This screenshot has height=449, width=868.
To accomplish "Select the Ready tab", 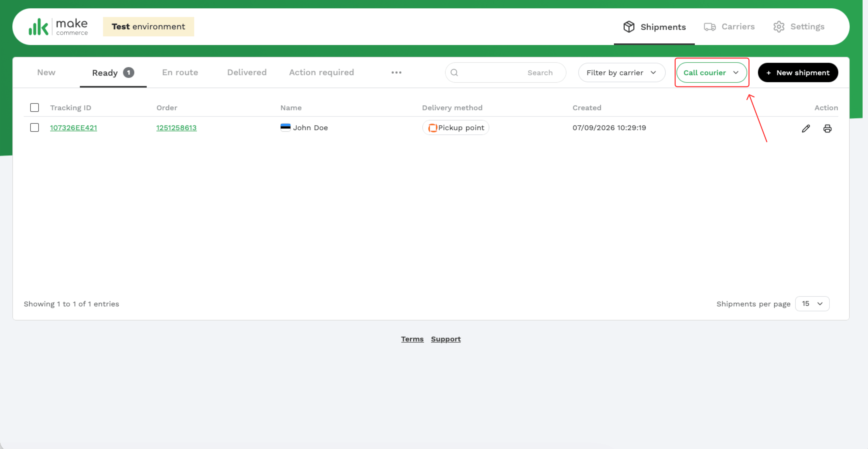I will click(x=113, y=73).
